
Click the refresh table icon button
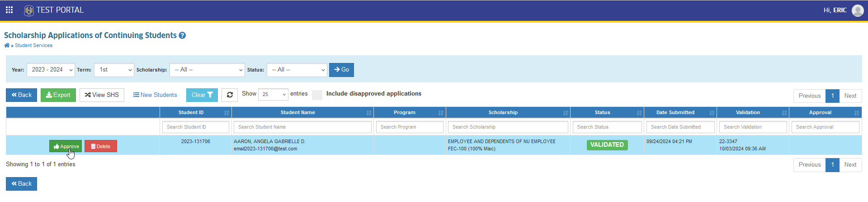coord(230,95)
